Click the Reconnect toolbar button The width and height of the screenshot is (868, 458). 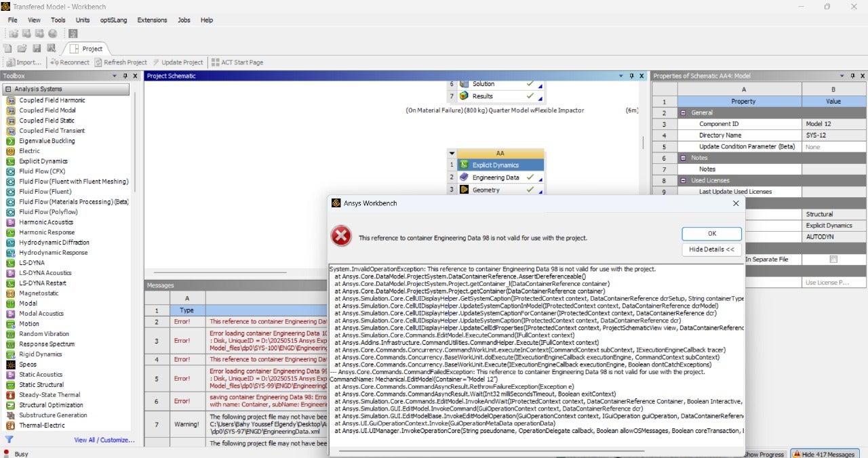pyautogui.click(x=71, y=62)
